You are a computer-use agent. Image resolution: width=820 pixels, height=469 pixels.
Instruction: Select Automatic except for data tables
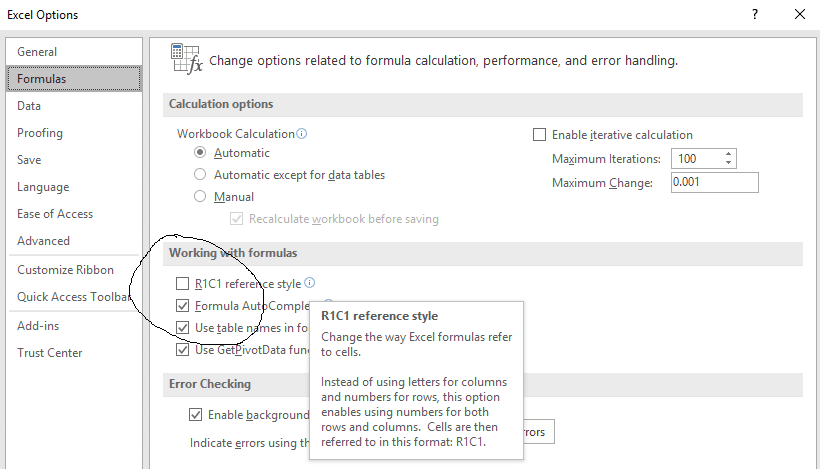pyautogui.click(x=200, y=174)
